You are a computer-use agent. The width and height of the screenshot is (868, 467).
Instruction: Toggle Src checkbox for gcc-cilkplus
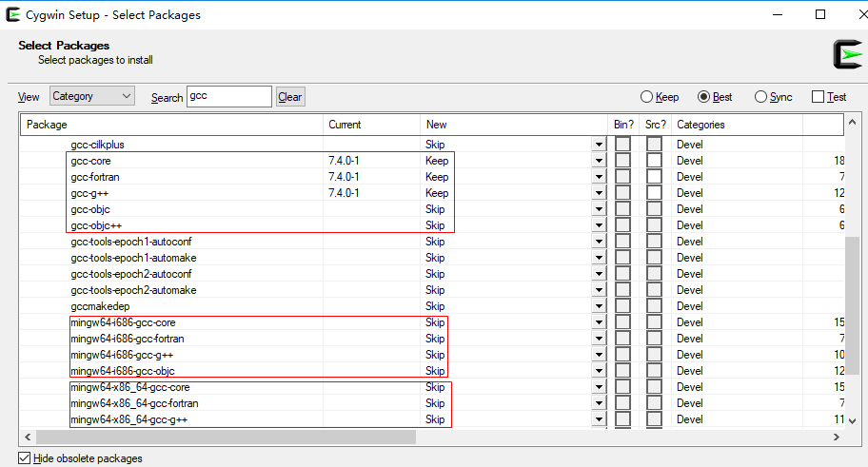coord(654,145)
